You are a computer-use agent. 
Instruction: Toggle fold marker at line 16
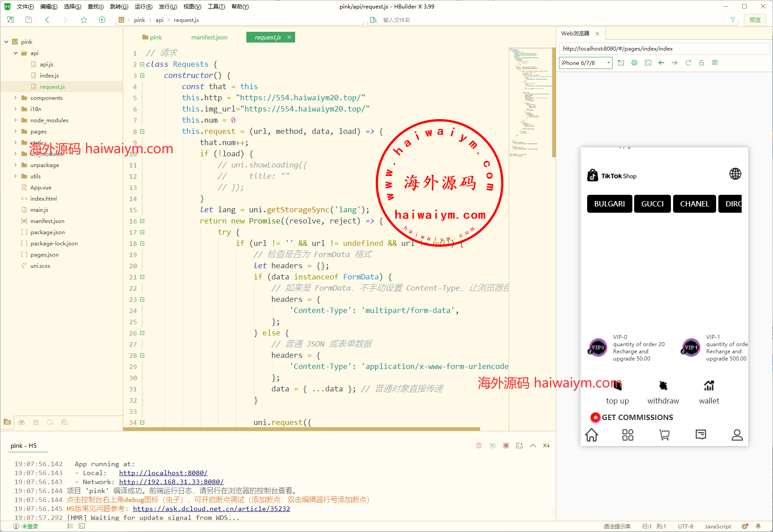(142, 221)
